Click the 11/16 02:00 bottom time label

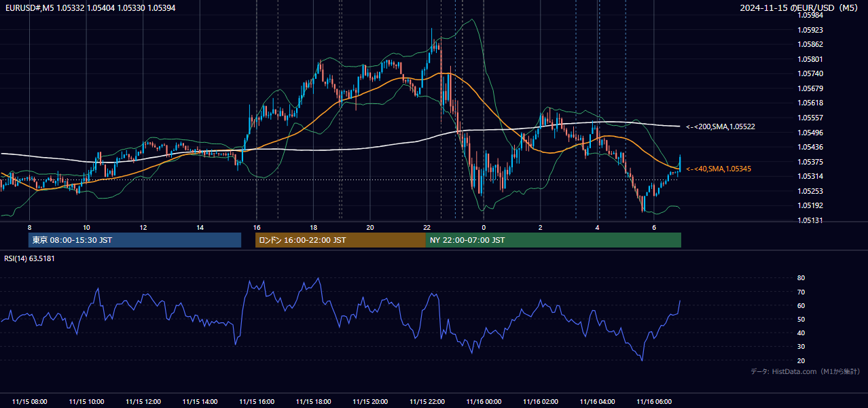coord(541,402)
